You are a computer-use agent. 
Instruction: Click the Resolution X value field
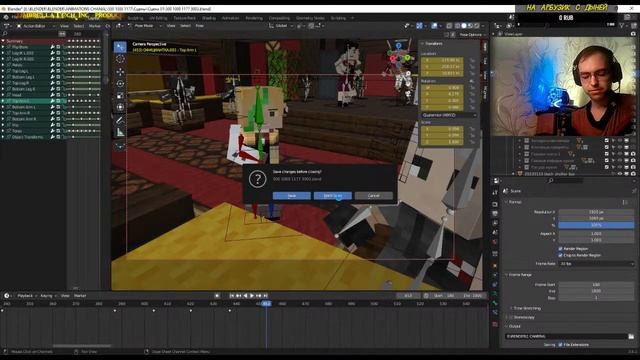tap(596, 212)
